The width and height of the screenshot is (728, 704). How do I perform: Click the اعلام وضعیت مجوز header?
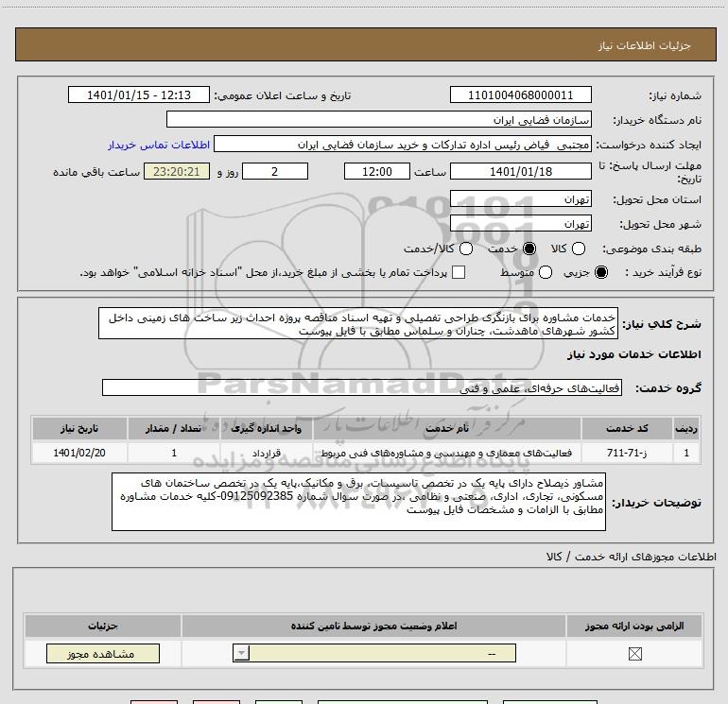point(373,626)
